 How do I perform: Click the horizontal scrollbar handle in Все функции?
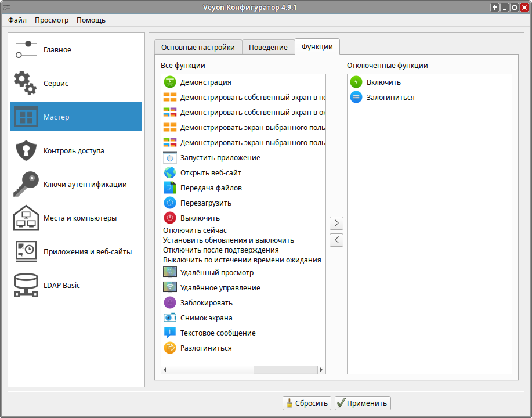pyautogui.click(x=211, y=370)
